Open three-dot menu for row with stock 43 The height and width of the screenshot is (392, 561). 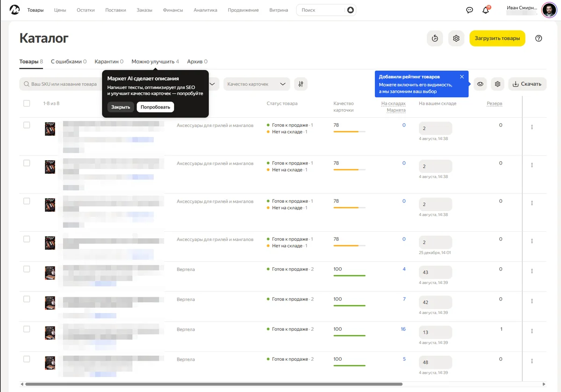[x=532, y=271]
